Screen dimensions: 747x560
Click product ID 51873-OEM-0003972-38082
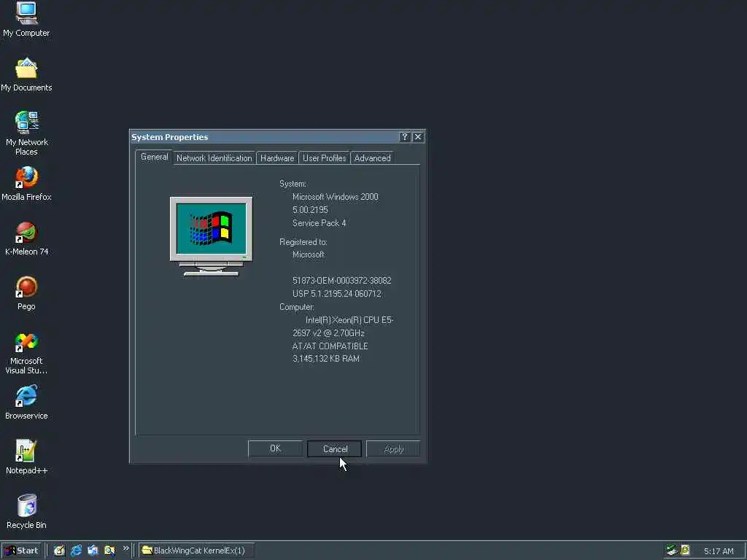(x=341, y=281)
